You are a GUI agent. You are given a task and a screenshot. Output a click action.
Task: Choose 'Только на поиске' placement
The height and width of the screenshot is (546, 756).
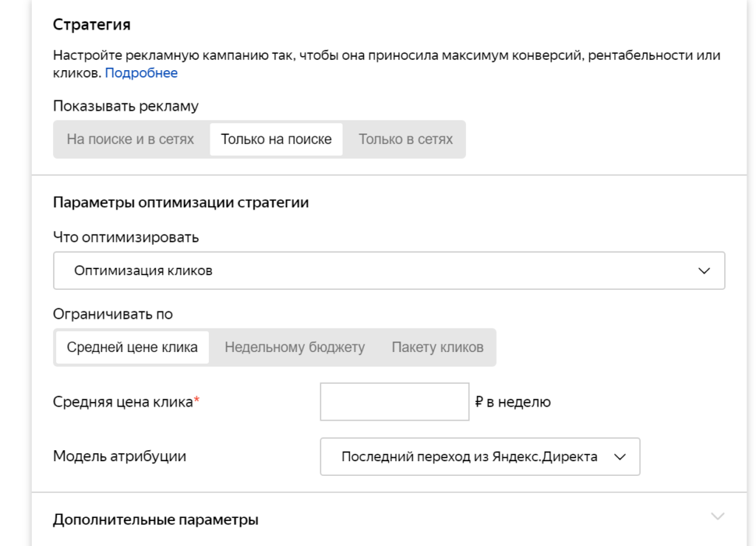coord(276,139)
